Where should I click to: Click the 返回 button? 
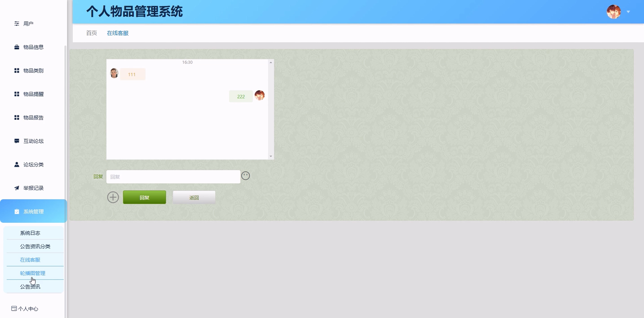coord(194,197)
